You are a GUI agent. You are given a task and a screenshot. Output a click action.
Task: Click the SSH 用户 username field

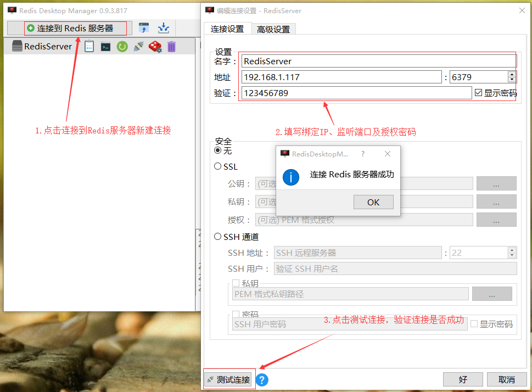click(395, 268)
